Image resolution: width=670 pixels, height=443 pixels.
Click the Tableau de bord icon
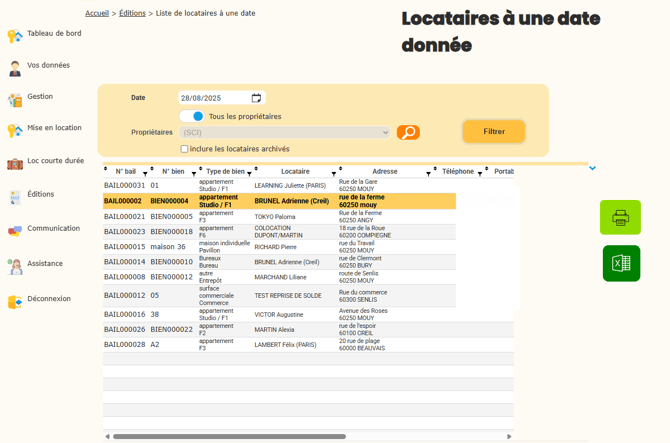tap(15, 36)
